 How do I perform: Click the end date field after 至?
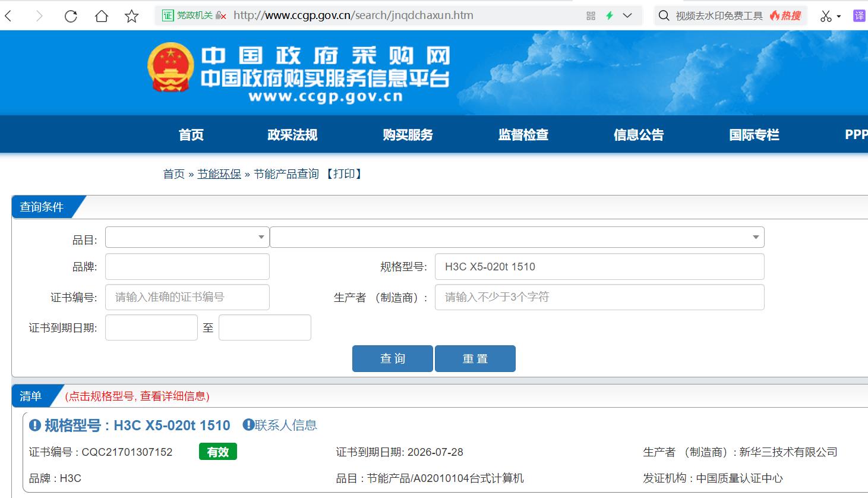[x=265, y=327]
